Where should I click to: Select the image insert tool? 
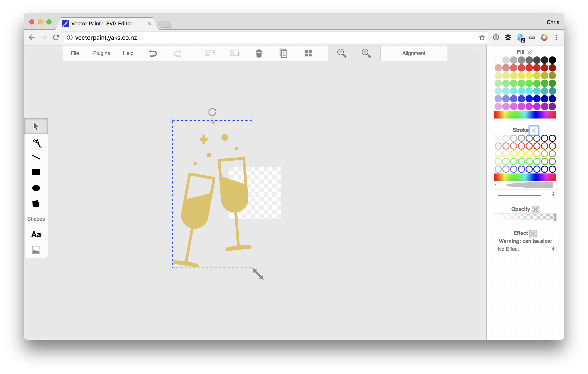pos(36,249)
